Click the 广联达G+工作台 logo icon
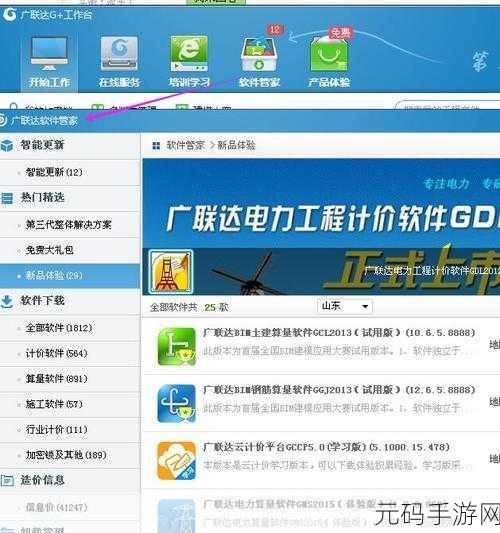Viewport: 500px width, 533px height. [10, 14]
